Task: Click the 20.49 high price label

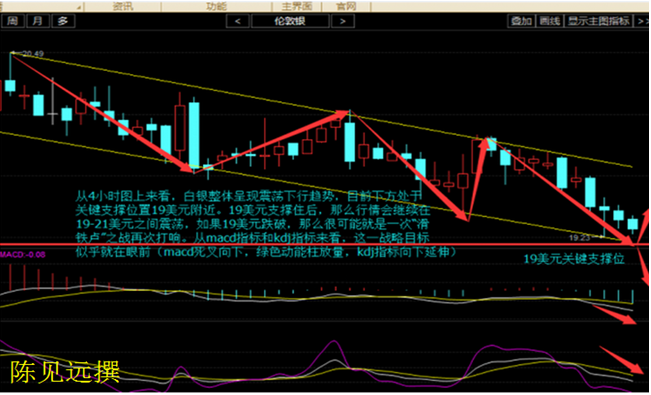Action: click(x=33, y=54)
